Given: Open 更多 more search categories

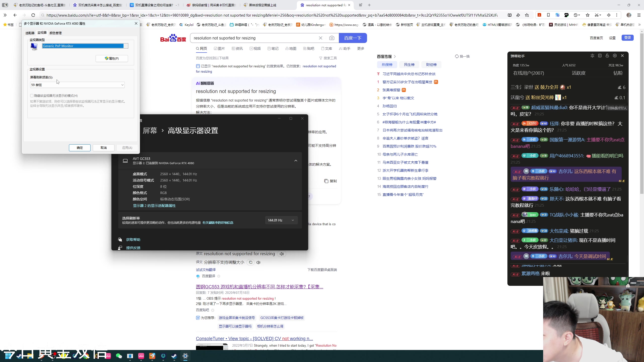Looking at the screenshot, I should pos(361,49).
